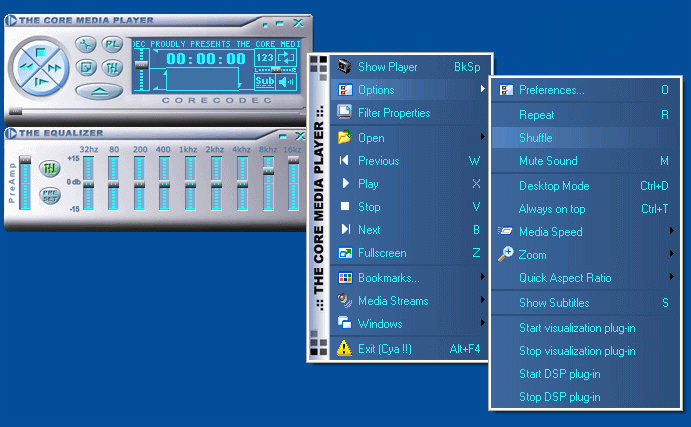Open Preferences... in the Options submenu

click(586, 90)
